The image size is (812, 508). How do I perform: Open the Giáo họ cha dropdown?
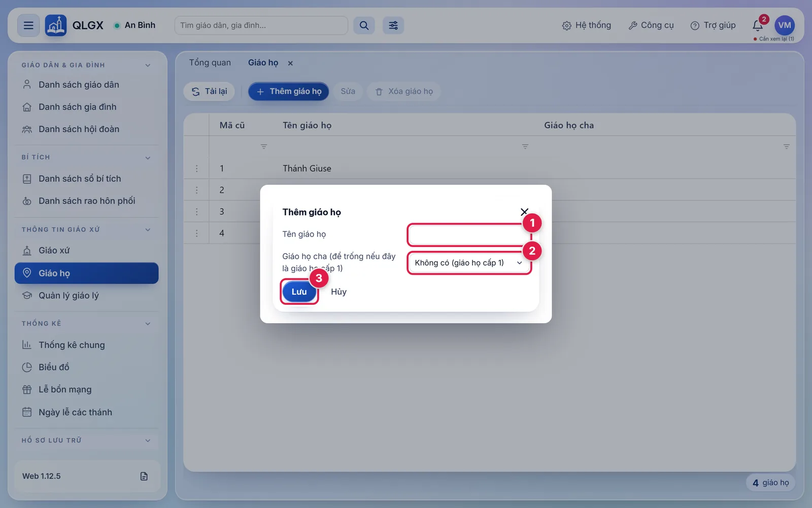(469, 263)
